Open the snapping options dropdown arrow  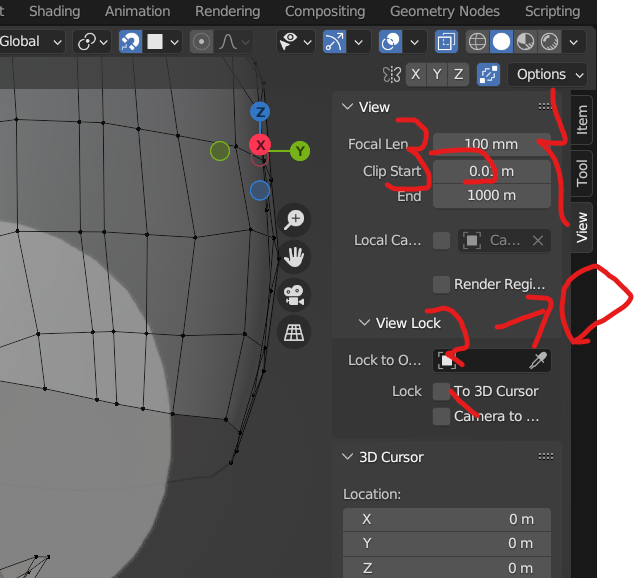(174, 42)
